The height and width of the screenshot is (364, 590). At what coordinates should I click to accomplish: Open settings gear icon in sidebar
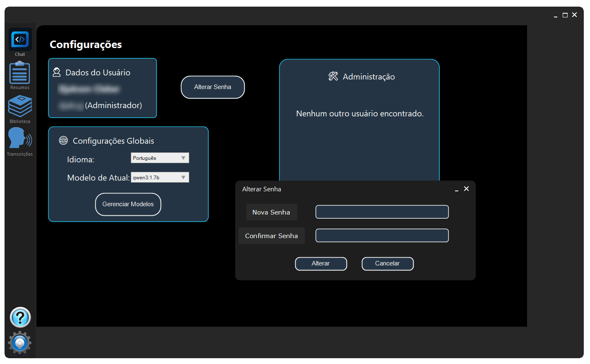[19, 343]
